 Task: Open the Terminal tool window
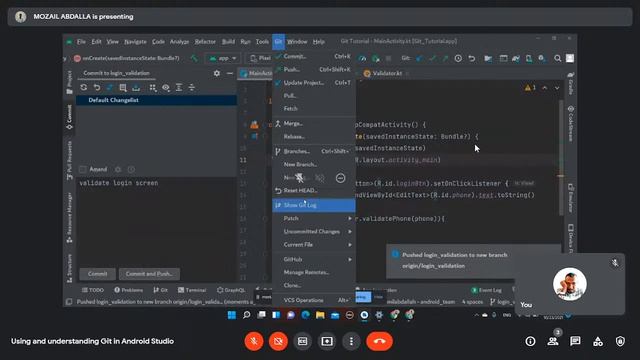click(x=192, y=290)
